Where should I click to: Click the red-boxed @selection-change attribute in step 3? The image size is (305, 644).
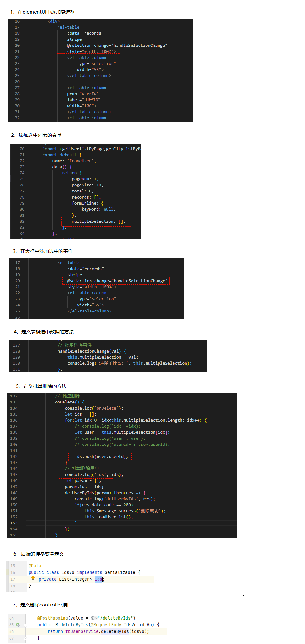coord(117,281)
